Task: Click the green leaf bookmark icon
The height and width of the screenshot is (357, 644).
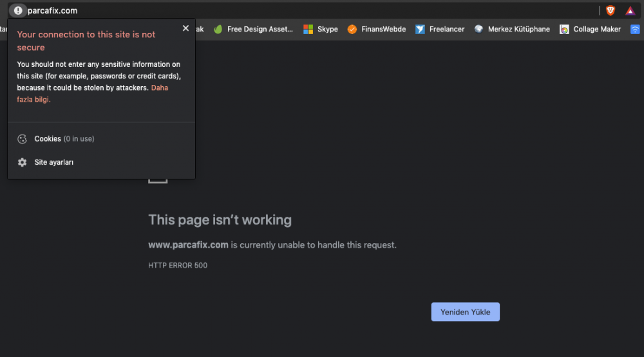Action: click(218, 29)
